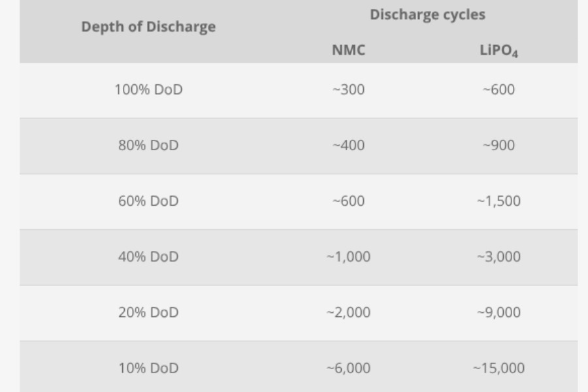Select the ~1,000 cycles cell
Viewport: 588px width, 392px height.
(x=348, y=257)
